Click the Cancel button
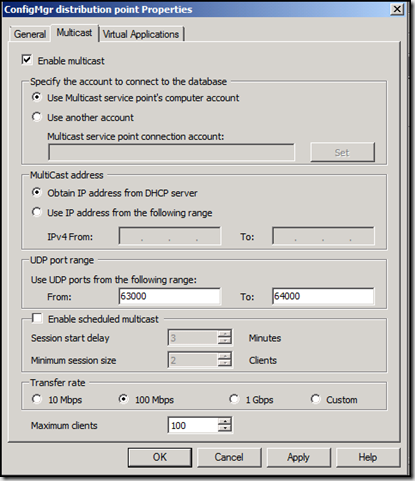Screen dimensions: 415x481 [229, 457]
